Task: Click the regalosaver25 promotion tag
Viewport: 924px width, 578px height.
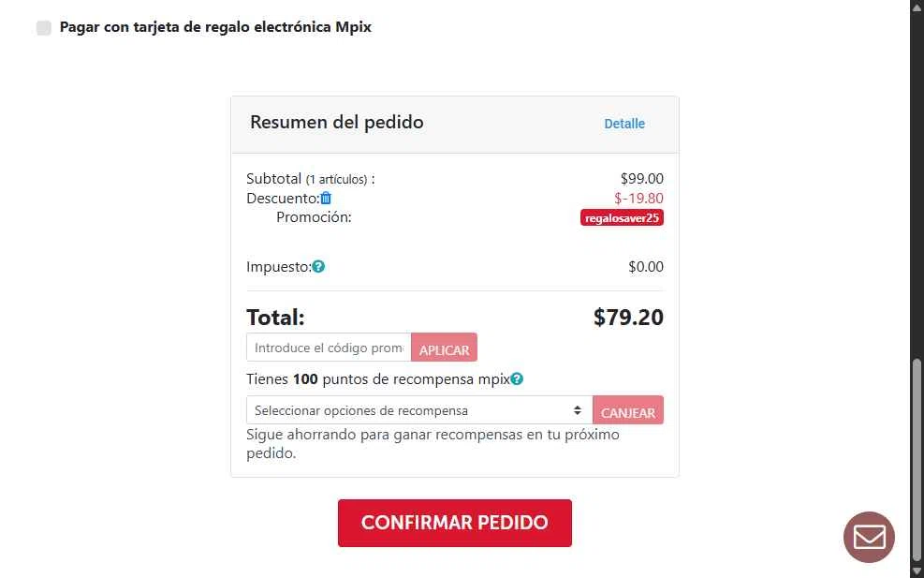Action: coord(622,218)
